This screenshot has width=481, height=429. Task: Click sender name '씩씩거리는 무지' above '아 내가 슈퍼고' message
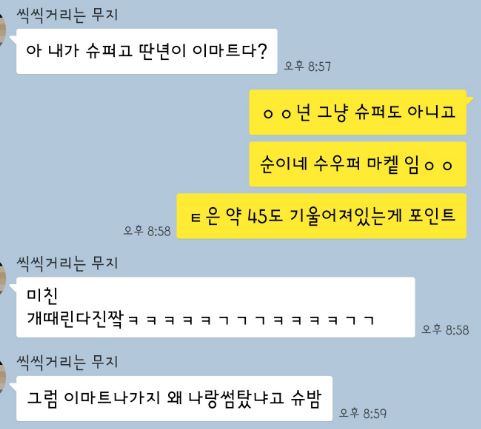(67, 15)
